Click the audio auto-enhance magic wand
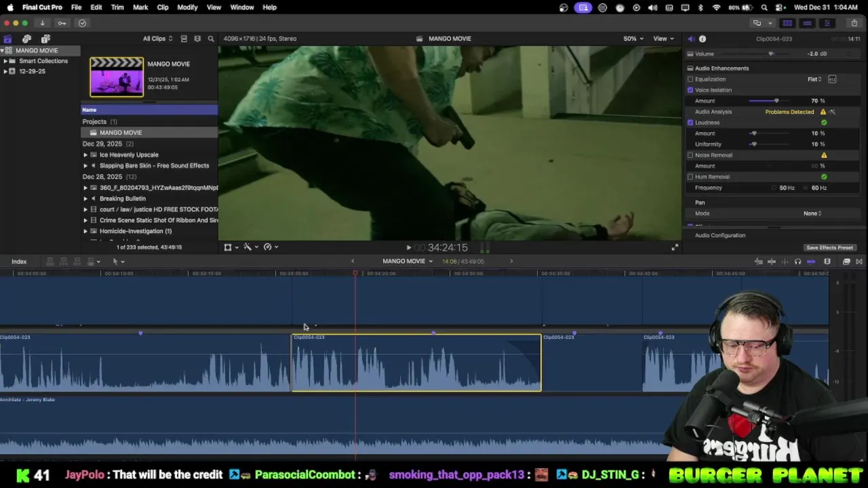 tap(833, 112)
